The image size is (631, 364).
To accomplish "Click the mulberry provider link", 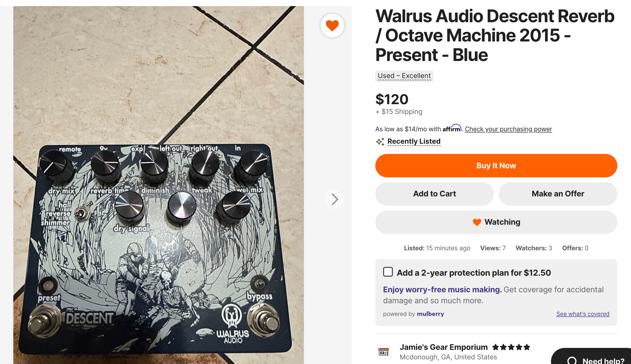I will tap(430, 314).
